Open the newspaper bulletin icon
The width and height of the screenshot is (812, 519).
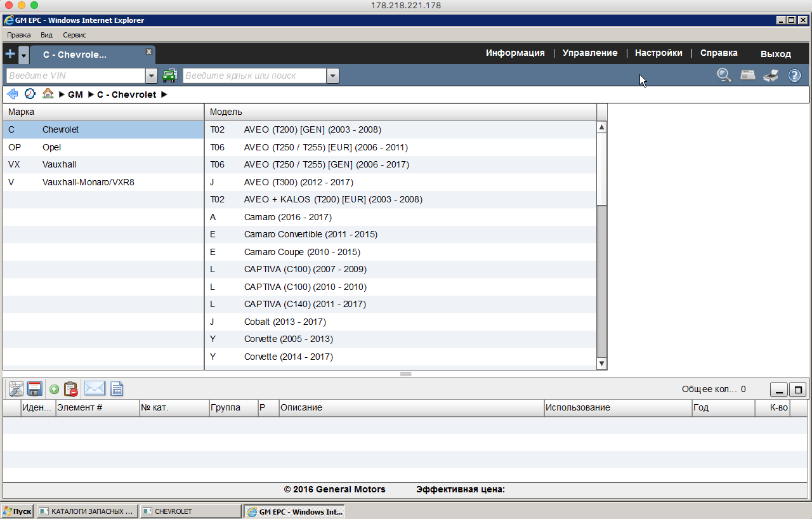point(748,76)
